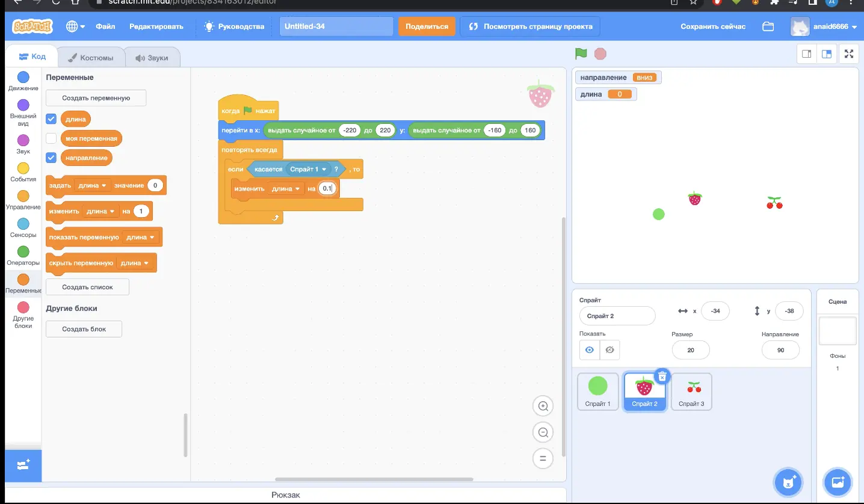Open the Файл menu
The image size is (864, 504).
coord(105,26)
